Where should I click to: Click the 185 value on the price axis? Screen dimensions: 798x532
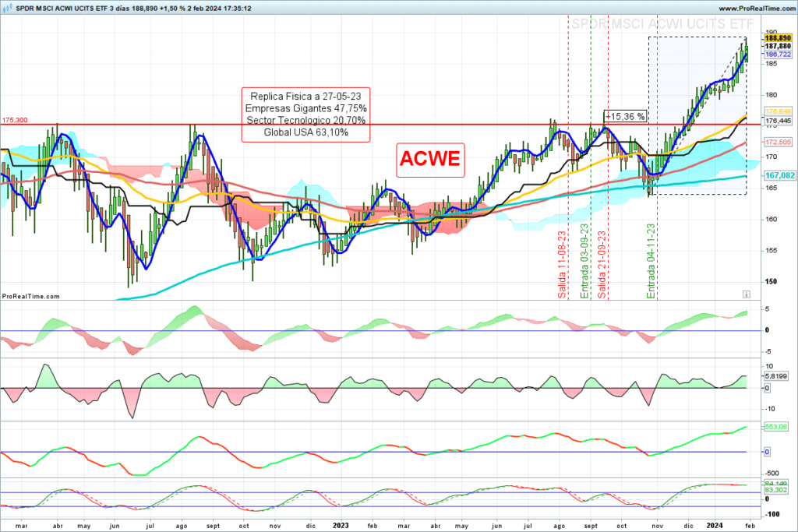tap(771, 64)
